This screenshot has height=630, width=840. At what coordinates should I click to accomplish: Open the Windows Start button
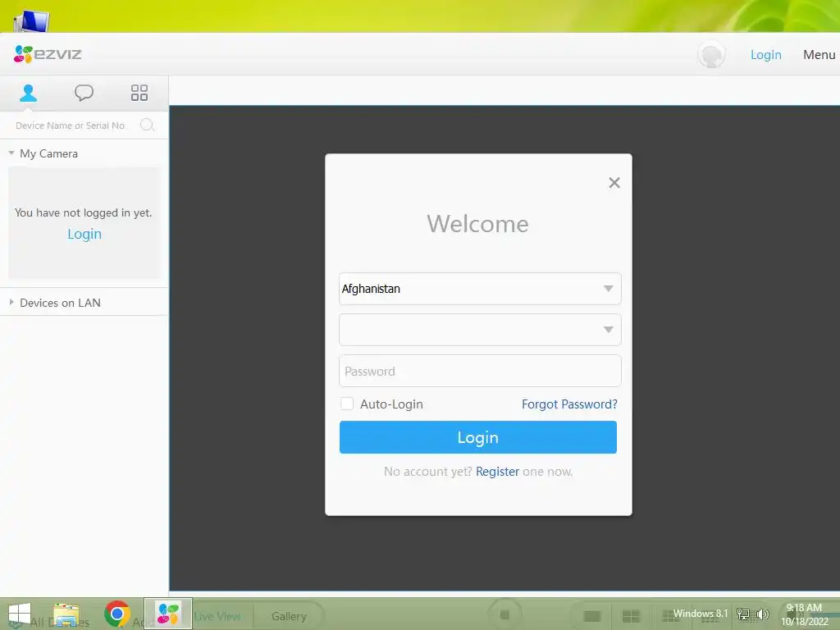tap(20, 614)
